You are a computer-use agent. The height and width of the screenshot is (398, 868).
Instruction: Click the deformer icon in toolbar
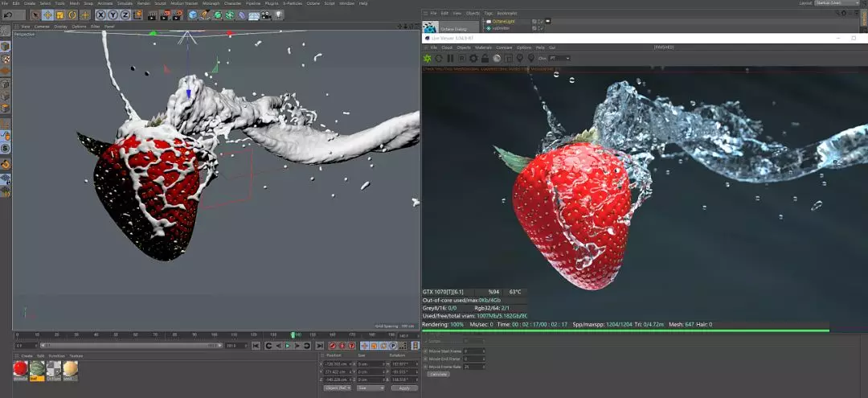pyautogui.click(x=242, y=15)
